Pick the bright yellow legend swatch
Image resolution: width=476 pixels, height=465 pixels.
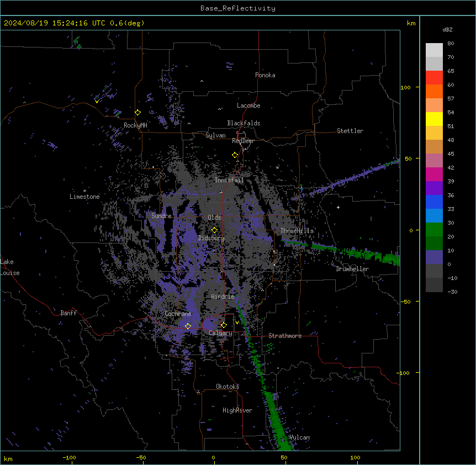434,119
